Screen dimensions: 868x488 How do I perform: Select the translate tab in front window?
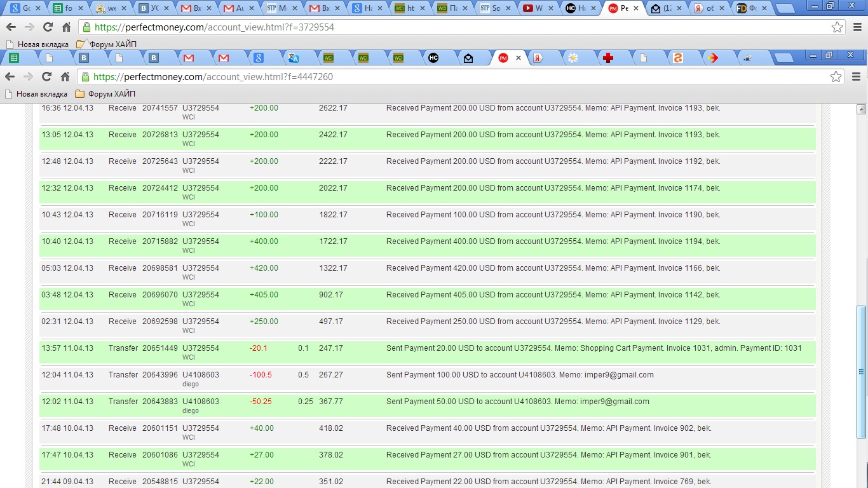point(294,58)
